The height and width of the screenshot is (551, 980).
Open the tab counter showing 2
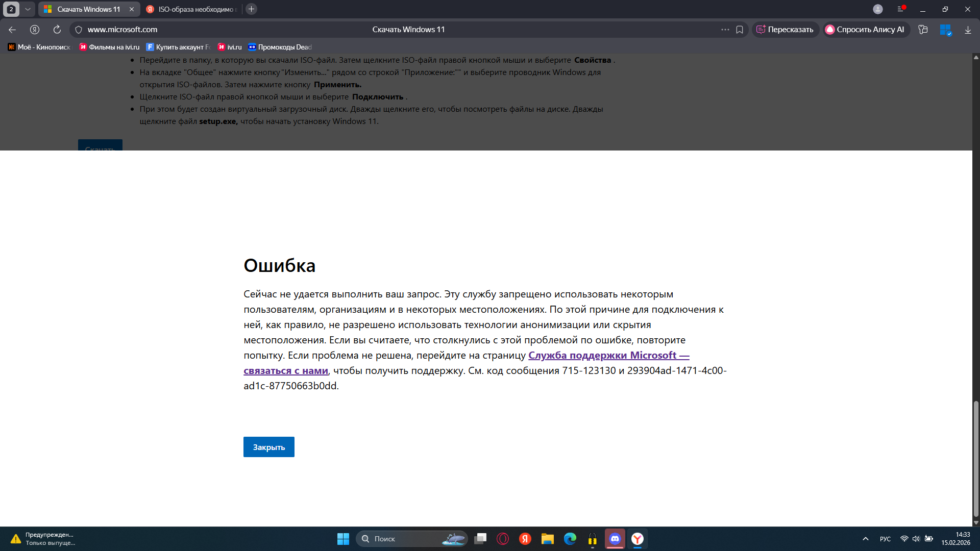(x=11, y=9)
